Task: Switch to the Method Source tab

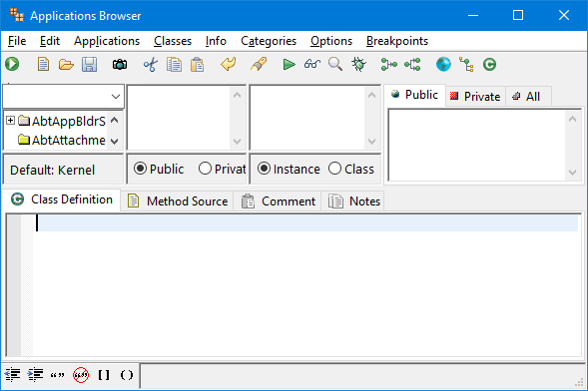Action: 178,201
